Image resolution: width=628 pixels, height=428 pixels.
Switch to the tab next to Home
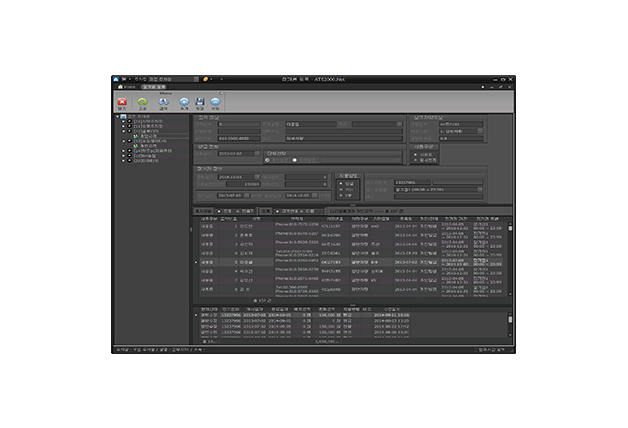coord(154,87)
